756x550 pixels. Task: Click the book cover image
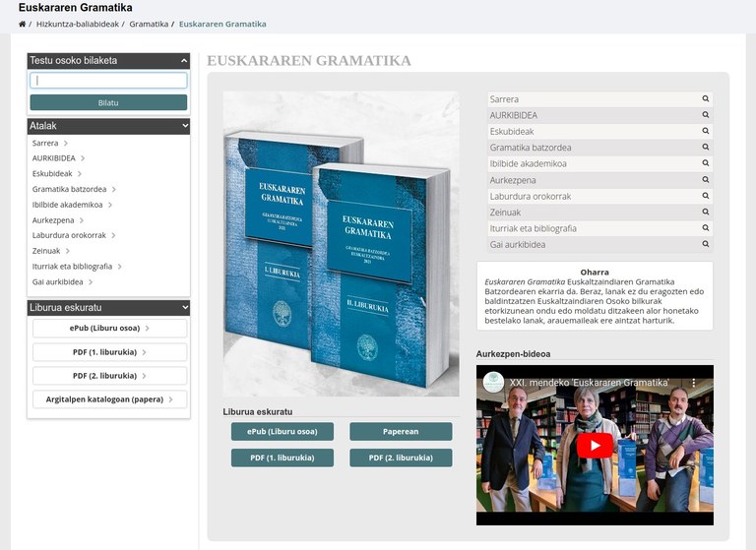point(341,244)
